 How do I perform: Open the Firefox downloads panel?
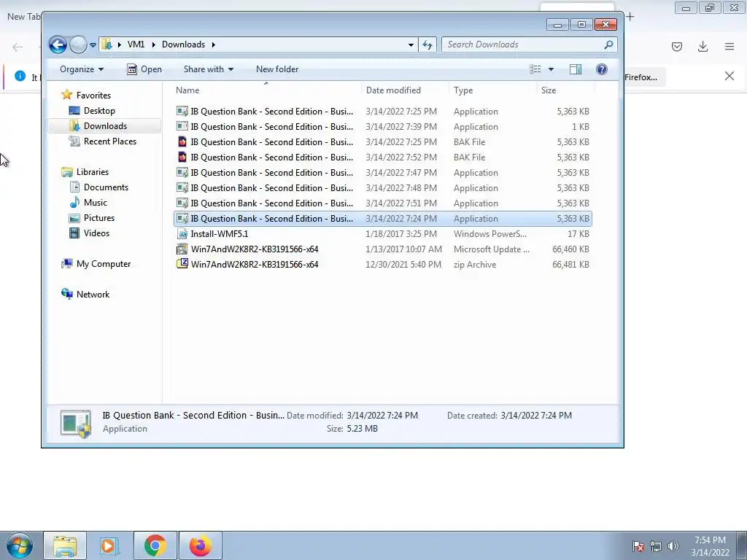703,46
